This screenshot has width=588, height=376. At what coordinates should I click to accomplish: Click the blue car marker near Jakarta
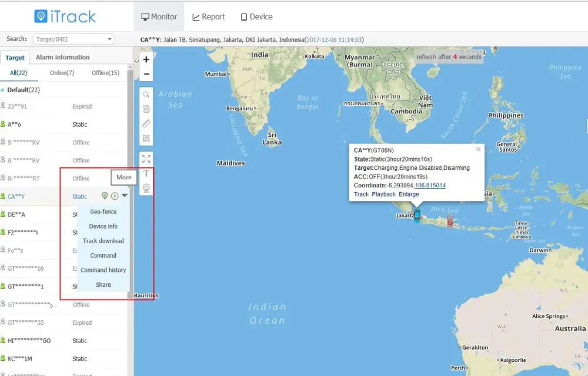click(417, 216)
